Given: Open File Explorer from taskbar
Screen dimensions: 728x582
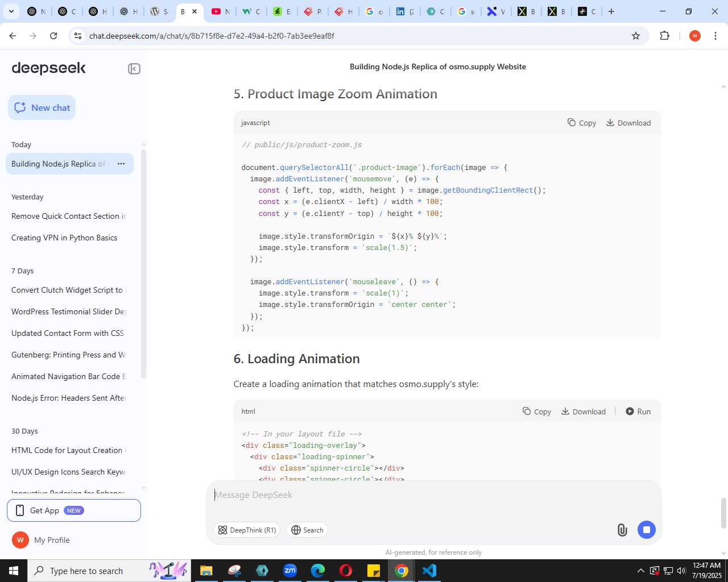Looking at the screenshot, I should pos(206,571).
